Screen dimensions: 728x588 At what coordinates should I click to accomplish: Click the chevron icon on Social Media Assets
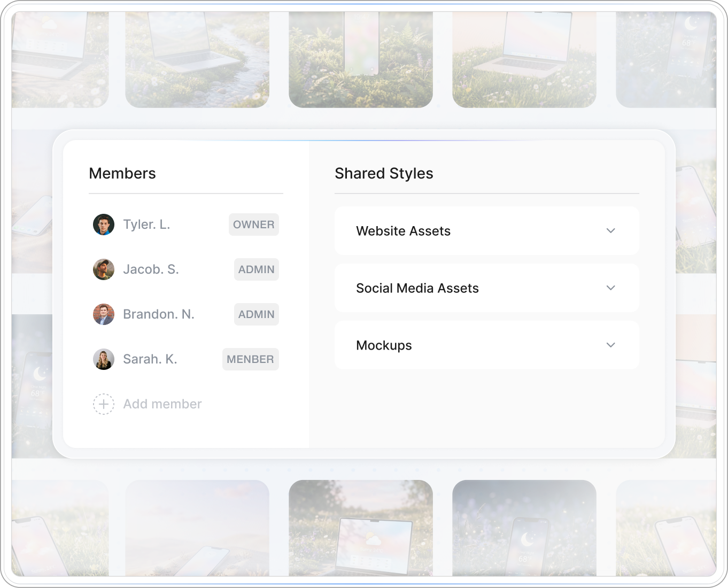point(611,288)
